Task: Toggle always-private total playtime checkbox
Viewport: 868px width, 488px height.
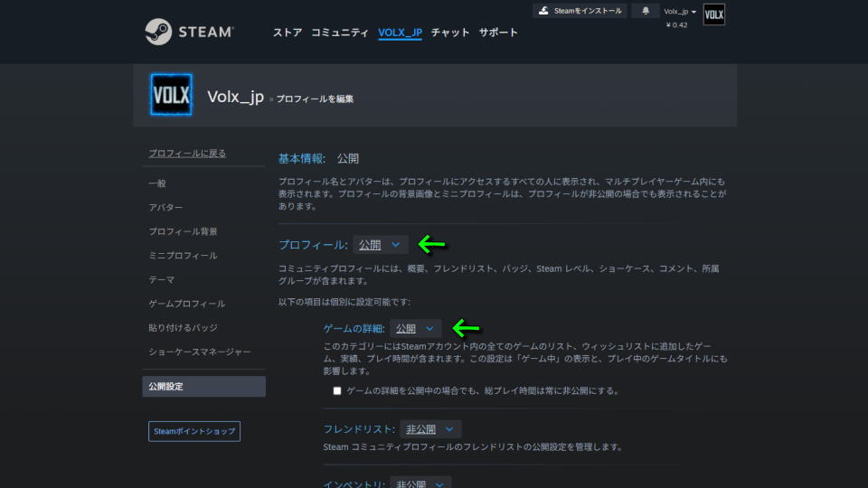Action: [x=337, y=390]
